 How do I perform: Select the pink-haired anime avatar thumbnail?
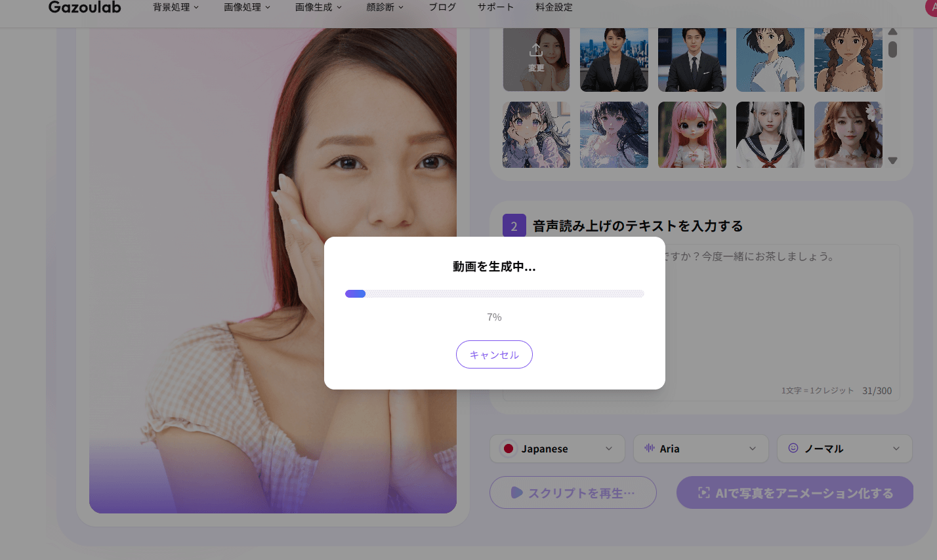(x=692, y=134)
